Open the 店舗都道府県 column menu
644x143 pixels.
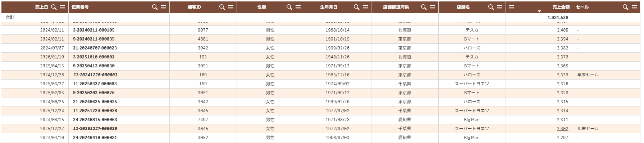point(433,7)
